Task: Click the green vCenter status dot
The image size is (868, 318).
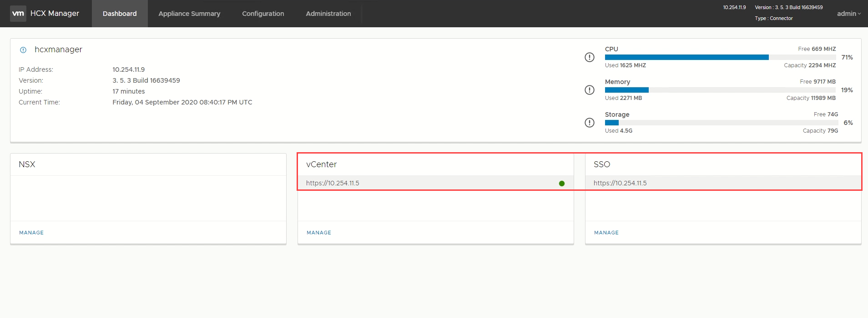Action: click(562, 184)
